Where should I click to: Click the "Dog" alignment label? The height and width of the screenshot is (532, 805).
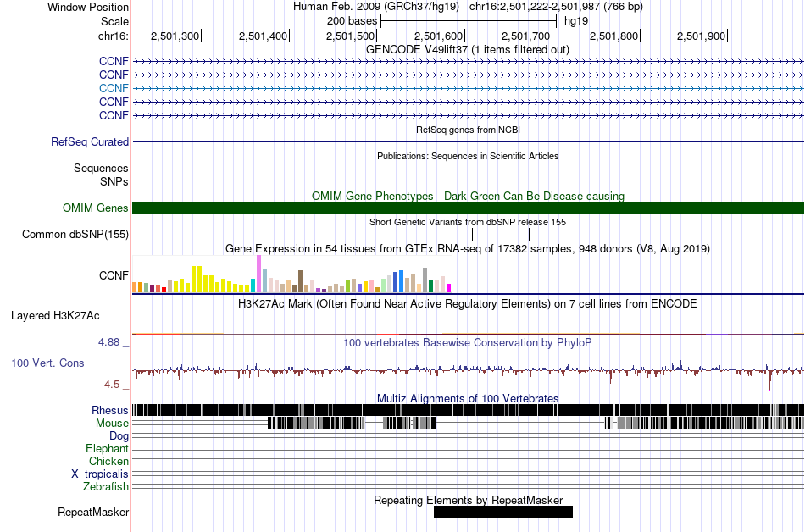point(119,436)
